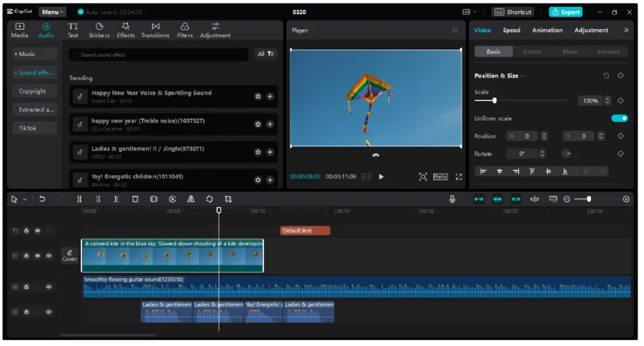Open Extracted audio section

pos(34,109)
